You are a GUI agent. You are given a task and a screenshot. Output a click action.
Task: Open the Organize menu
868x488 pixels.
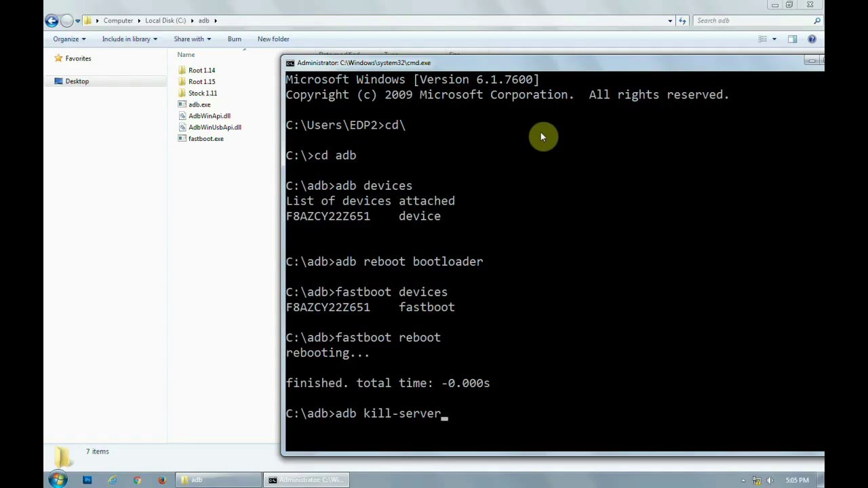(x=69, y=39)
